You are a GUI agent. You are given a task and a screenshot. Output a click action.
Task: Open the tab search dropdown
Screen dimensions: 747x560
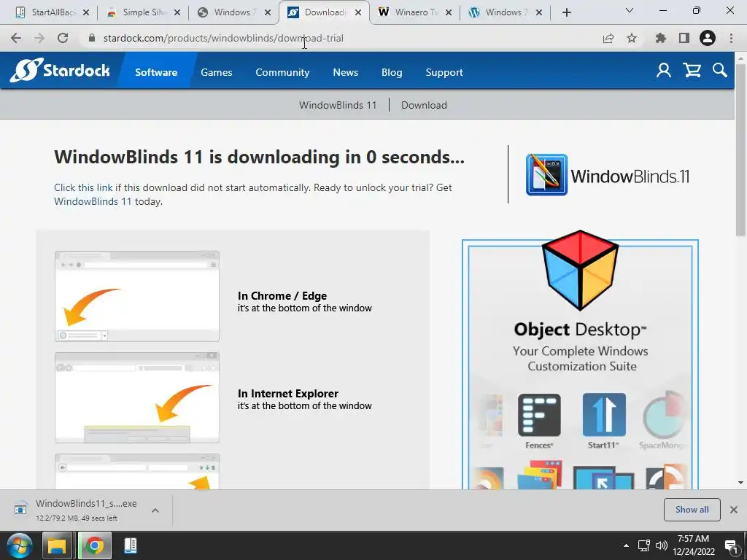click(630, 10)
